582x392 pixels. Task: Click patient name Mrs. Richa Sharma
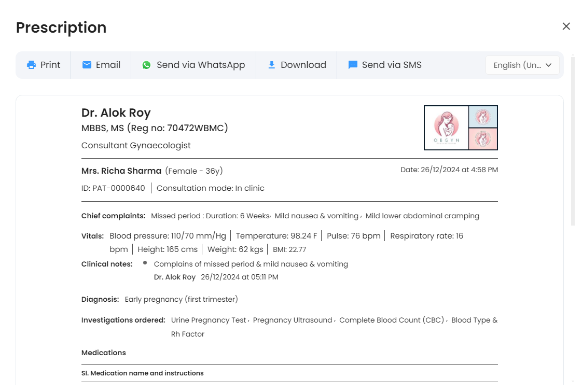click(121, 171)
